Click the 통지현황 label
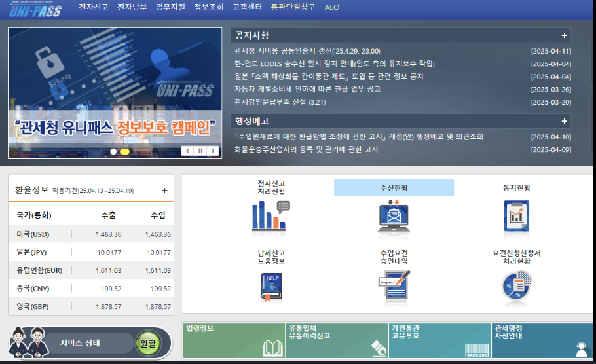This screenshot has width=596, height=364. coord(517,188)
